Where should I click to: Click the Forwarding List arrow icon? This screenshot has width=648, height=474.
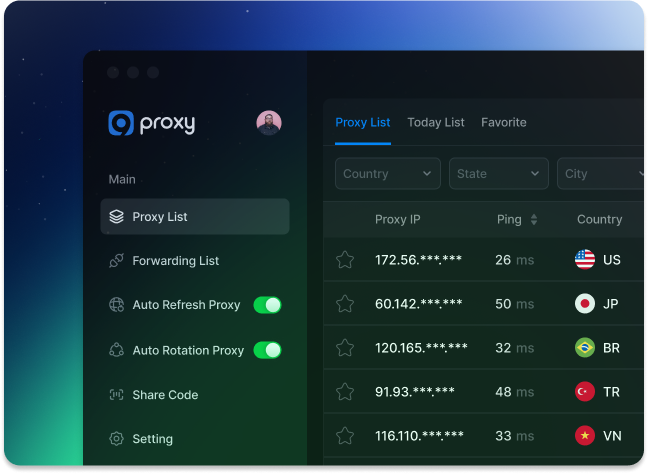pos(116,261)
